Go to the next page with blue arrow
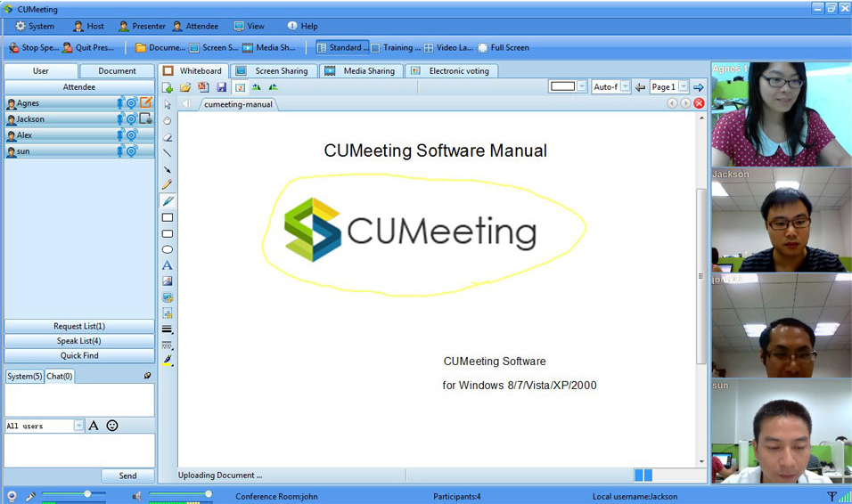 pos(699,87)
